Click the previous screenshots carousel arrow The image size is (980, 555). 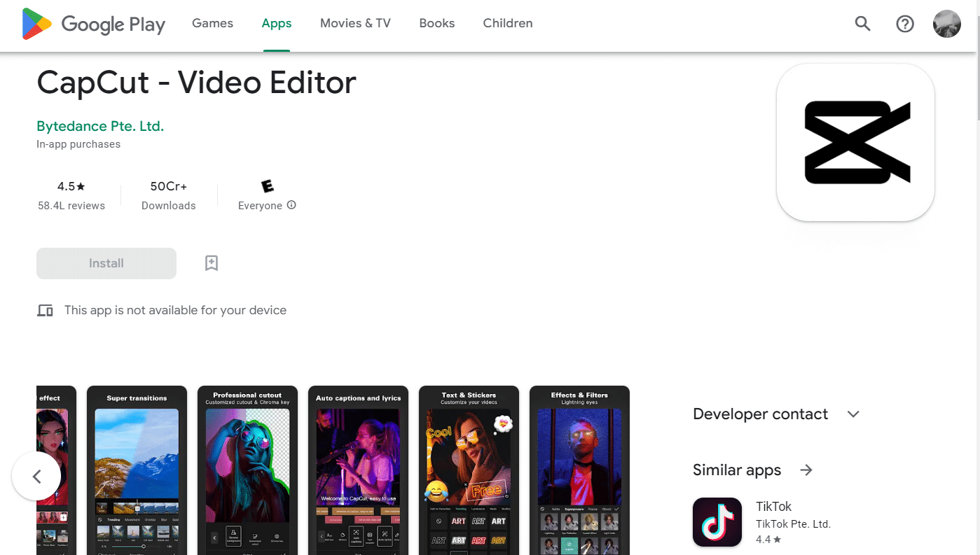[x=36, y=475]
